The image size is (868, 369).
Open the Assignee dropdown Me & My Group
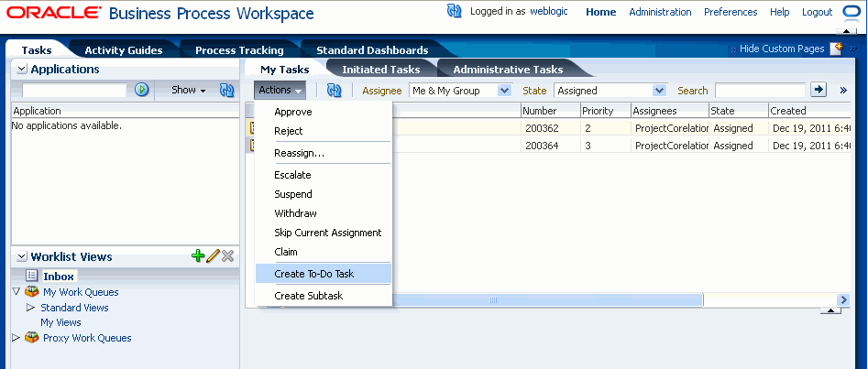tap(460, 91)
